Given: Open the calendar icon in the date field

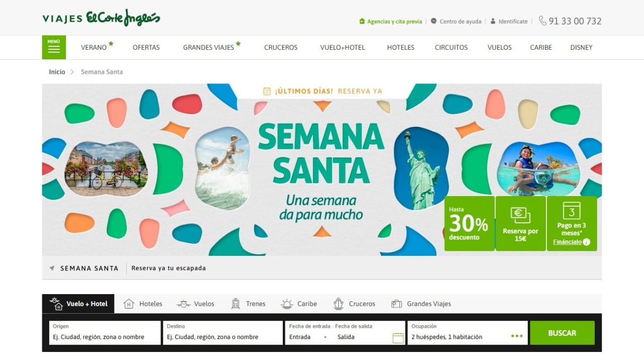Looking at the screenshot, I should [x=398, y=337].
